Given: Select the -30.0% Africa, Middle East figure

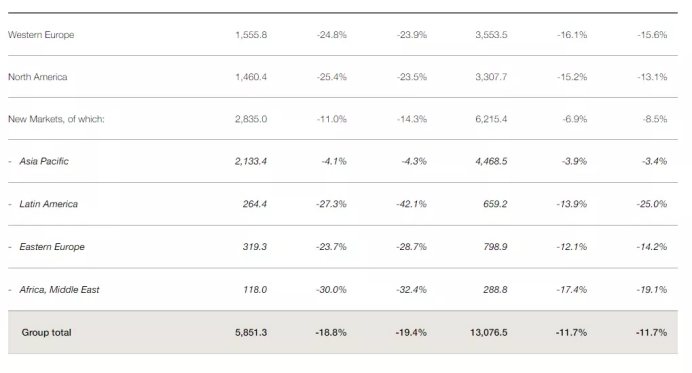Looking at the screenshot, I should (x=331, y=290).
